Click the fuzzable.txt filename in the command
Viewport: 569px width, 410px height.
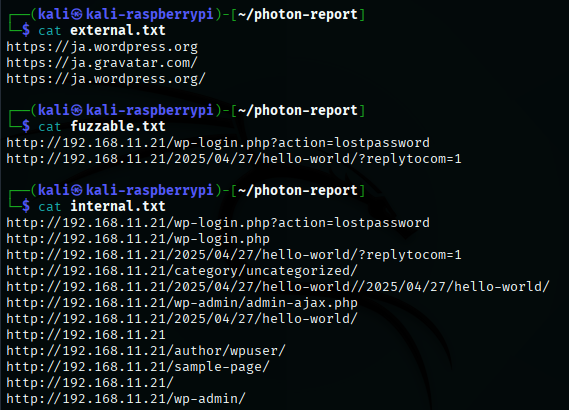[118, 126]
